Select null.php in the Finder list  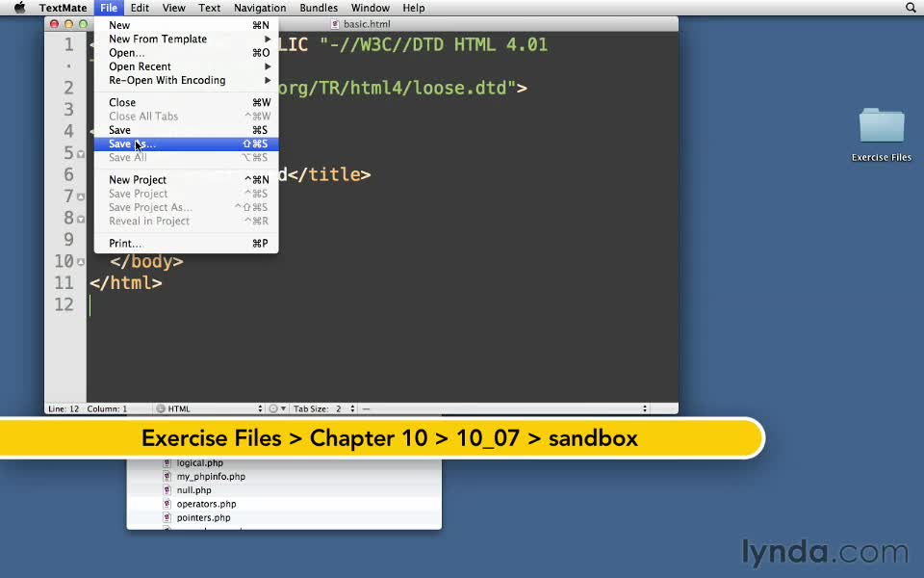[193, 490]
